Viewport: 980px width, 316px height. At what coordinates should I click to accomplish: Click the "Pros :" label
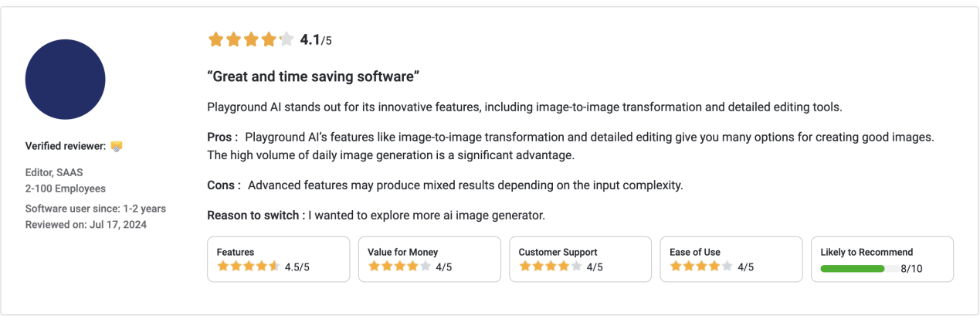click(x=222, y=138)
